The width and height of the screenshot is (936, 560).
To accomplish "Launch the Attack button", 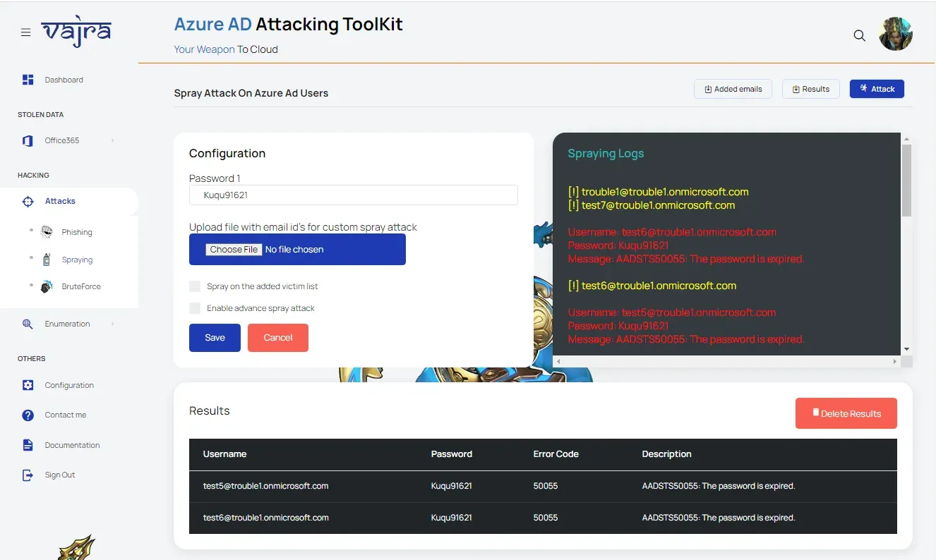I will [x=877, y=89].
